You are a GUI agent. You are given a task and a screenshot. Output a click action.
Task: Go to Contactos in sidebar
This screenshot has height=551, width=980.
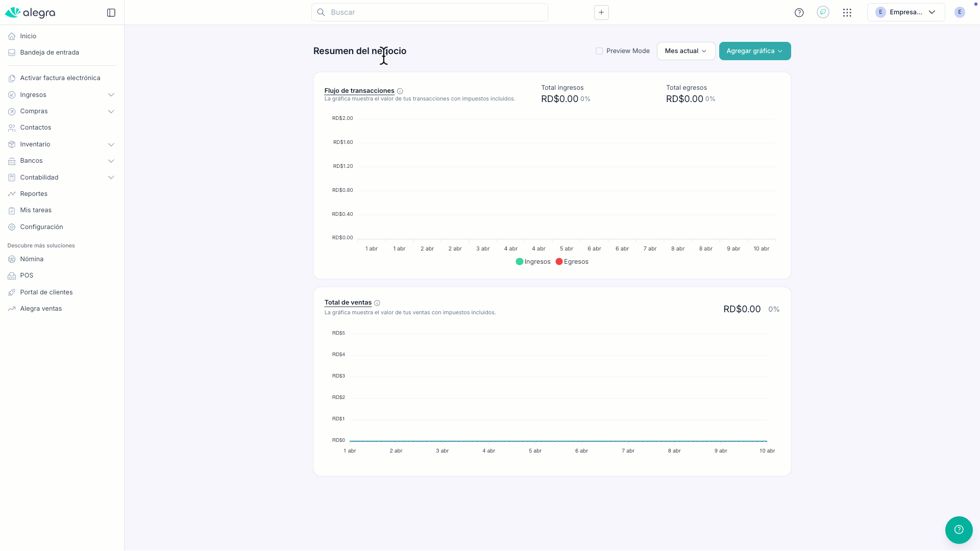pos(36,128)
